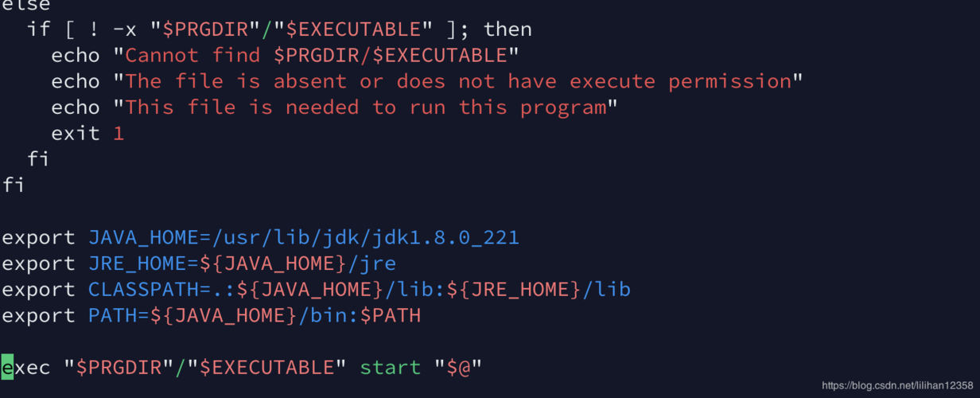Click "This file is needed" echo string

pyautogui.click(x=243, y=107)
